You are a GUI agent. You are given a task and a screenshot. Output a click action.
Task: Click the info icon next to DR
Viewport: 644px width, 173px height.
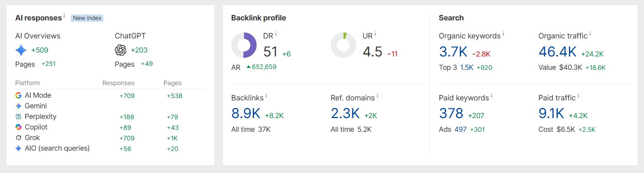click(x=276, y=34)
